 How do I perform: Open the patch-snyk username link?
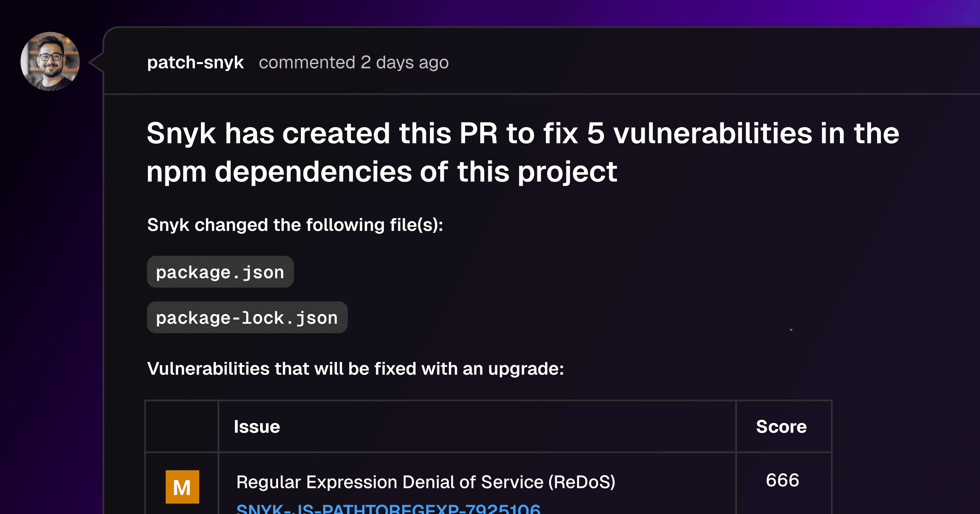coord(195,62)
